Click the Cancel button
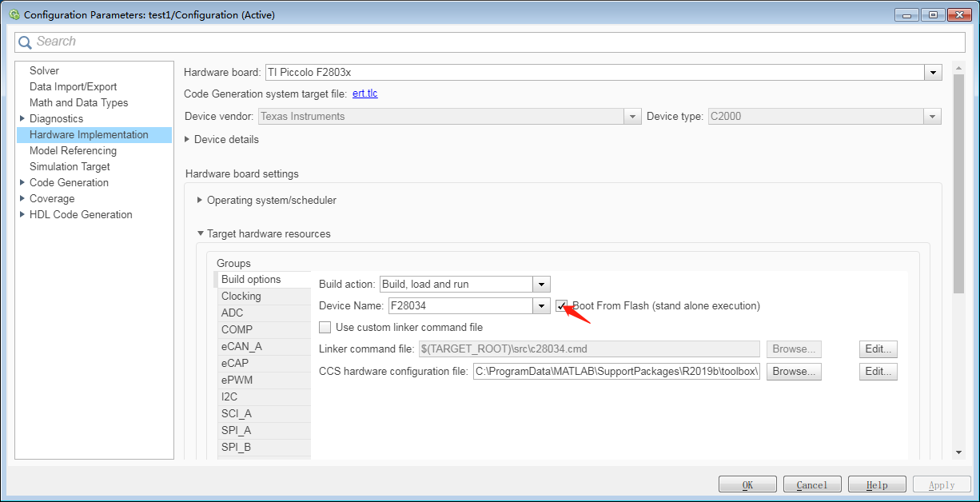 (812, 484)
